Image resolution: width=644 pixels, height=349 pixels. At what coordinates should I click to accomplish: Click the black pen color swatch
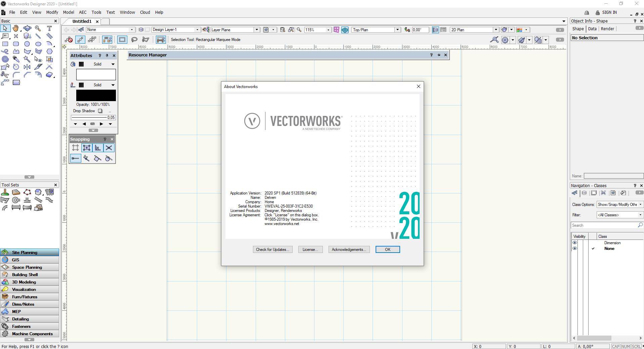(x=96, y=95)
